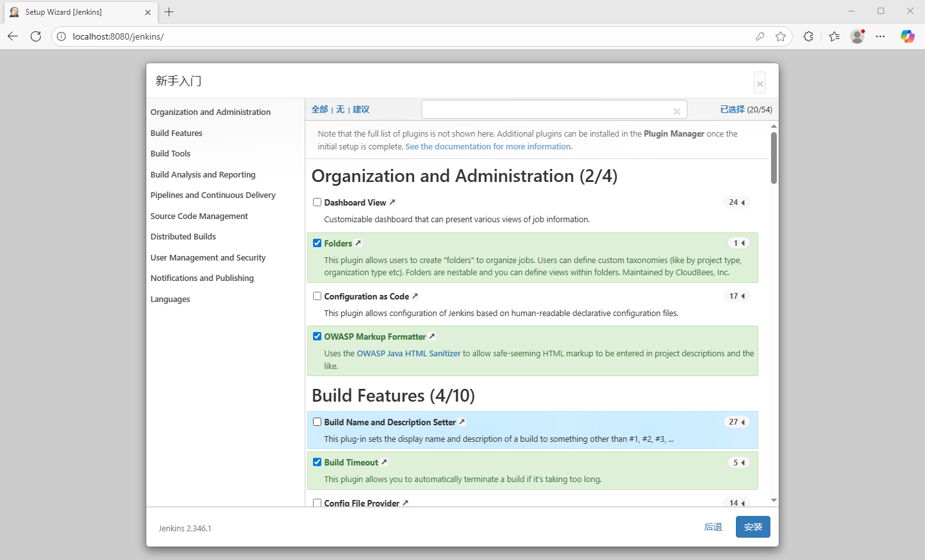Expand Dashboard View dependencies badge 24

coord(737,202)
